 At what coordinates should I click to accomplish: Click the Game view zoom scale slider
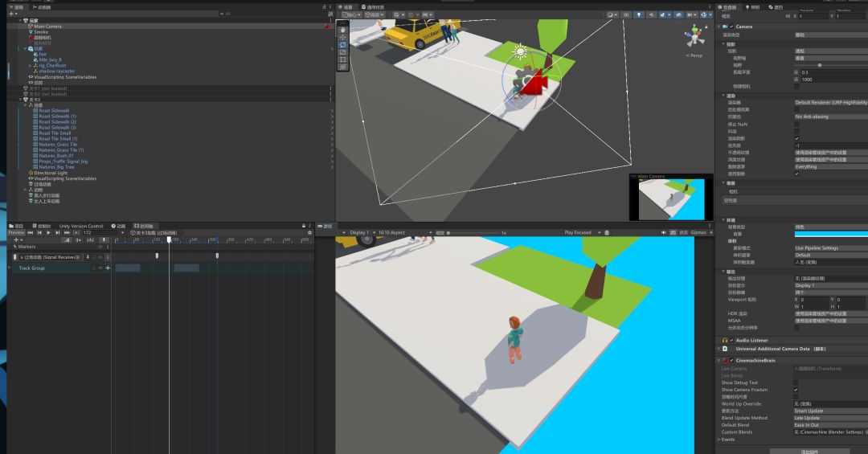click(x=473, y=233)
